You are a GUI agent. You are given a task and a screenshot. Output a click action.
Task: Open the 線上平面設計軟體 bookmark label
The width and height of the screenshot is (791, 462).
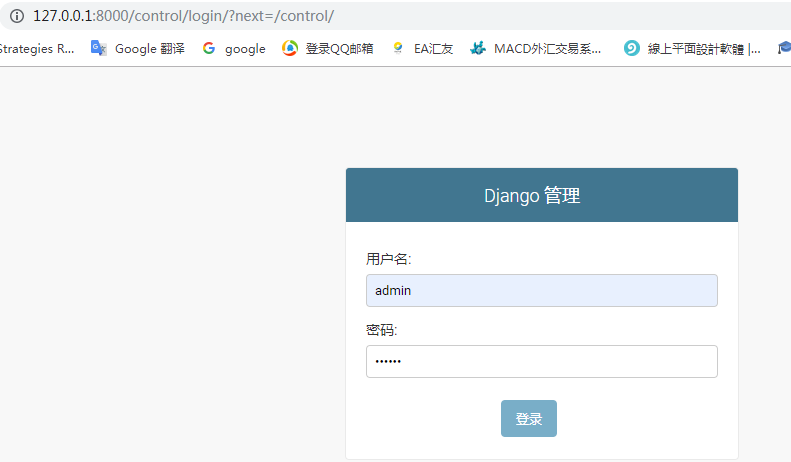(704, 49)
